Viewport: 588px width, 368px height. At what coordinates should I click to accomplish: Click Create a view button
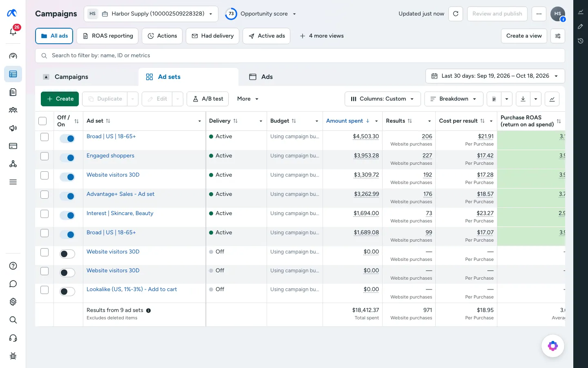(x=524, y=36)
